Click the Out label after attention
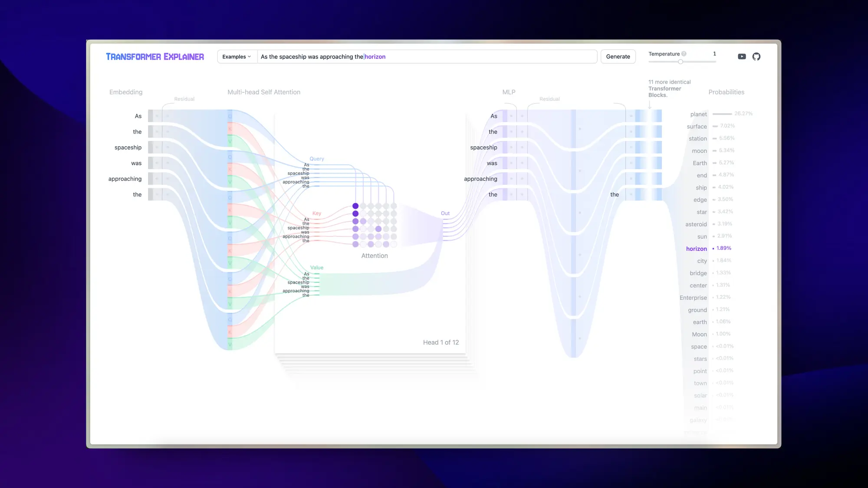Image resolution: width=868 pixels, height=488 pixels. 445,213
